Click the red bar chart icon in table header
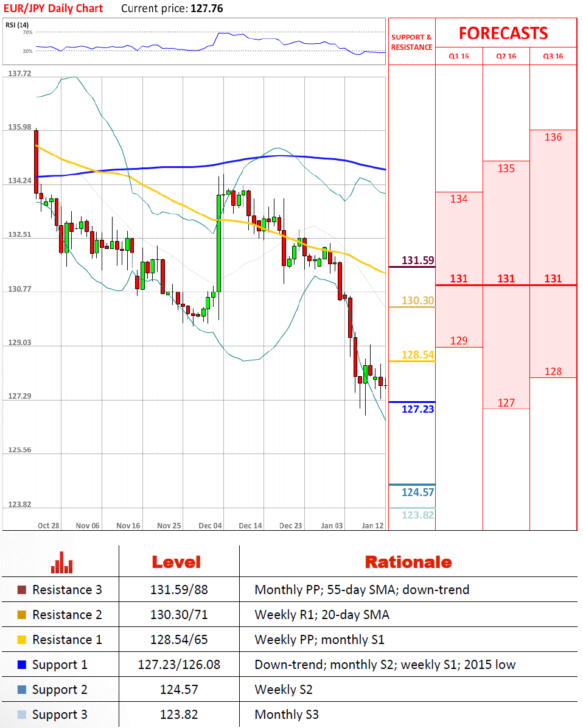The image size is (583, 728). coord(61,562)
